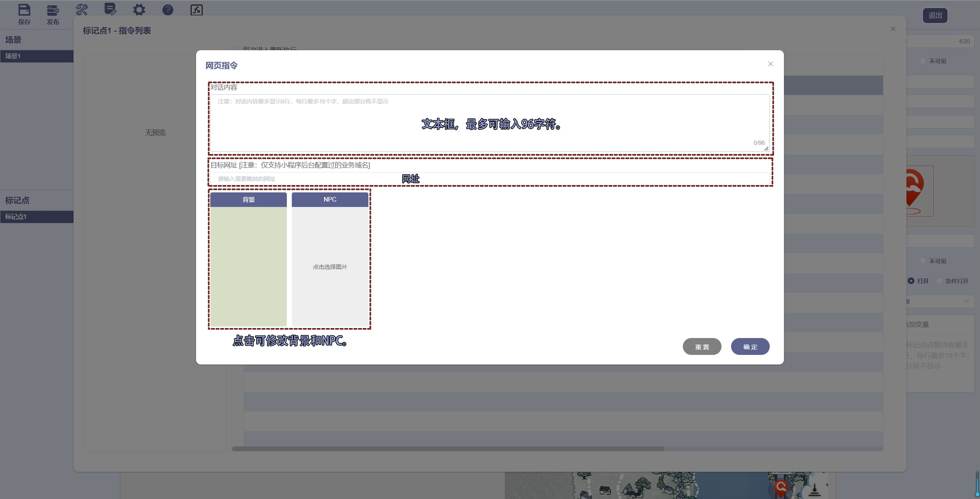Select the 打开 radio button

911,281
